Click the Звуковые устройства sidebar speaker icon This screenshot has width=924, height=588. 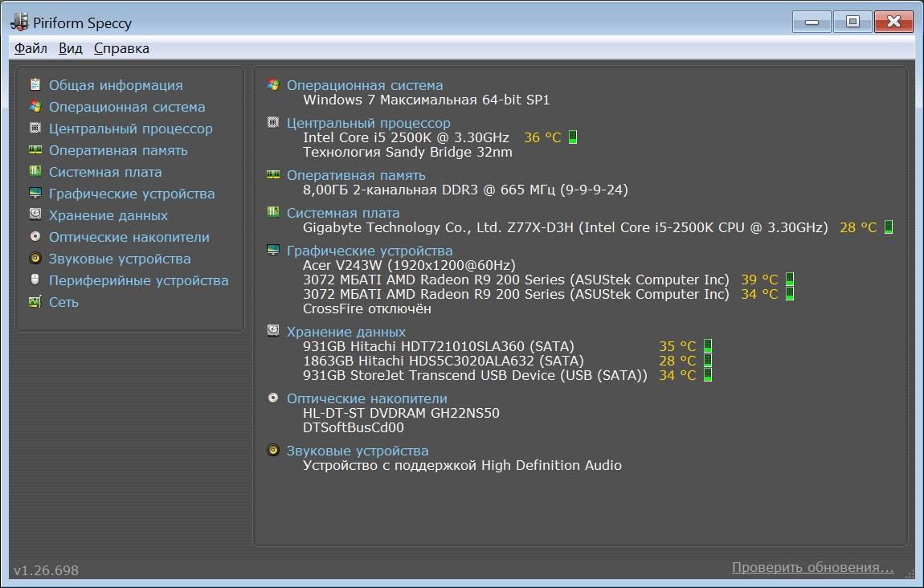click(35, 258)
